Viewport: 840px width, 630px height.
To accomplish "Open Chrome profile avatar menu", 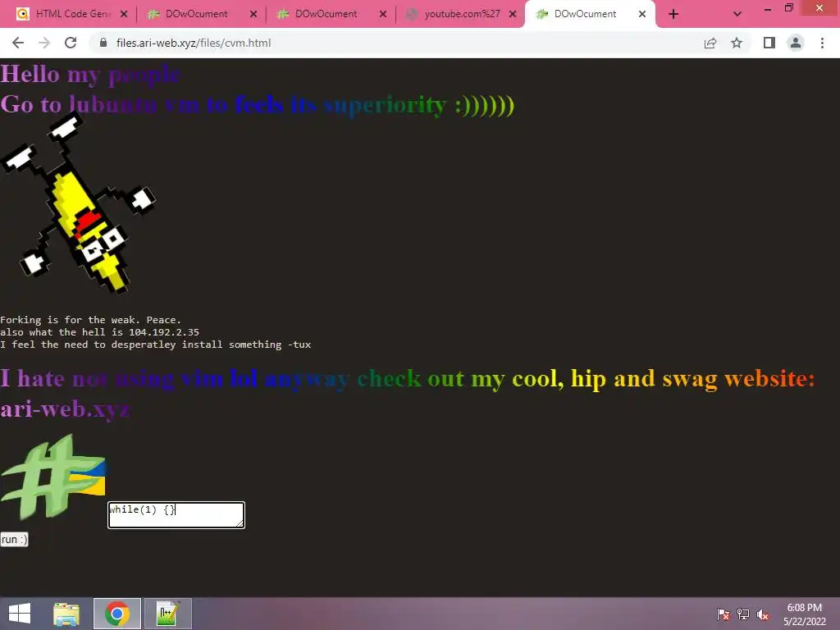I will pyautogui.click(x=796, y=43).
